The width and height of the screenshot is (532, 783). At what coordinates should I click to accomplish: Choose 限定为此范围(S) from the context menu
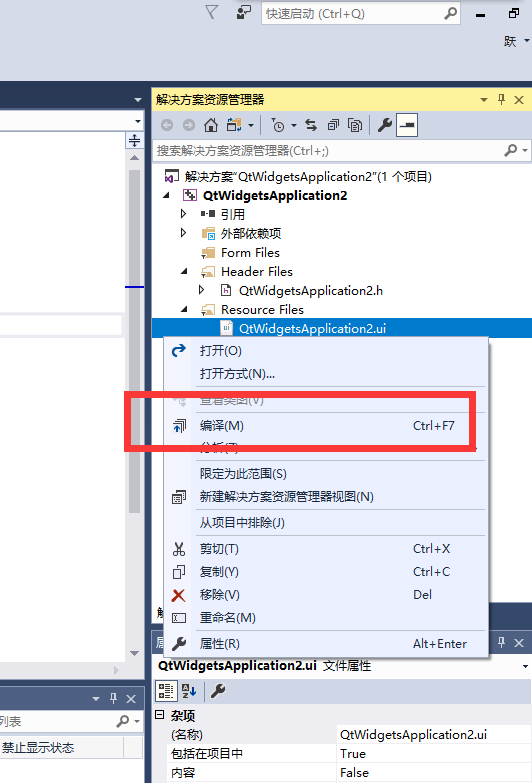point(326,473)
